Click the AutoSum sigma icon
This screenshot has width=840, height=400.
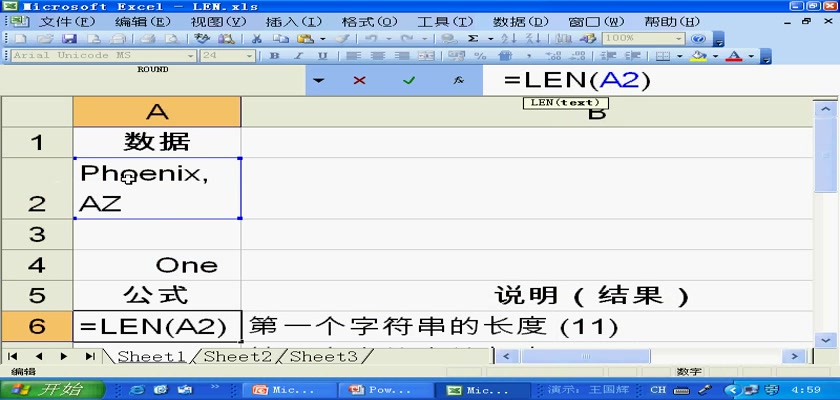tap(473, 38)
